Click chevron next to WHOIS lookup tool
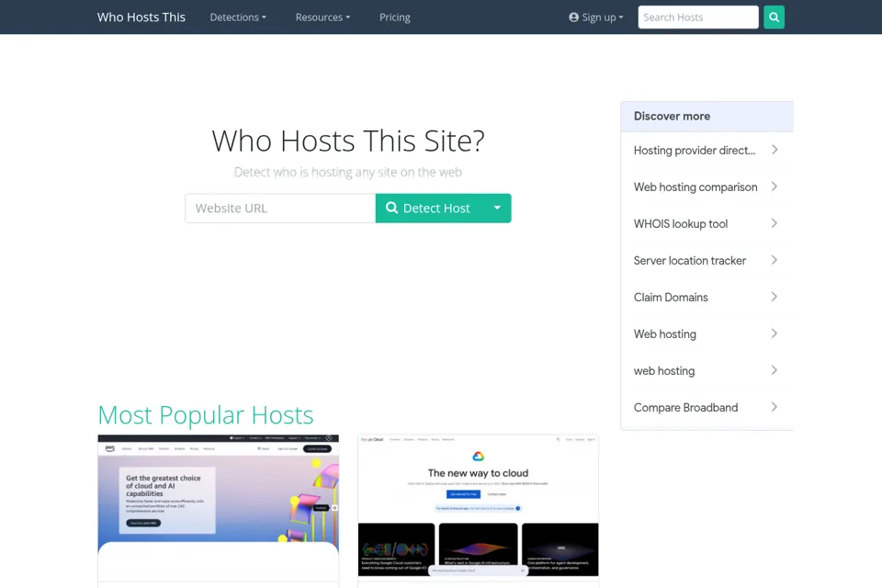The height and width of the screenshot is (588, 882). point(775,223)
